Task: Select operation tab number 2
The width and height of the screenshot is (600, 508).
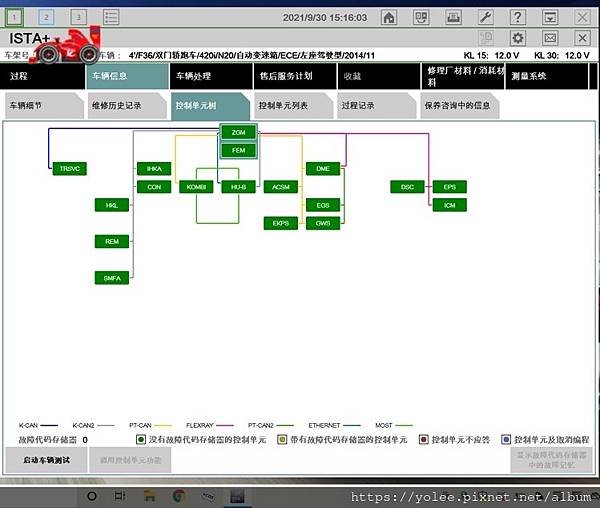Action: pyautogui.click(x=46, y=17)
